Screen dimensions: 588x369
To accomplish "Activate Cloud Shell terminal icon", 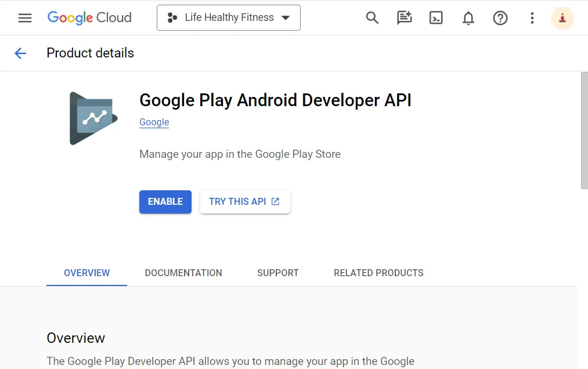I will 436,18.
